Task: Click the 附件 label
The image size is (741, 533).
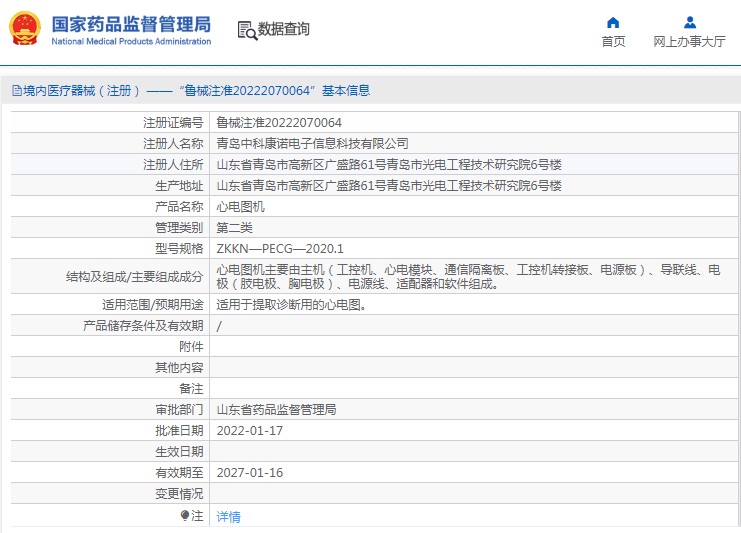Action: (191, 347)
